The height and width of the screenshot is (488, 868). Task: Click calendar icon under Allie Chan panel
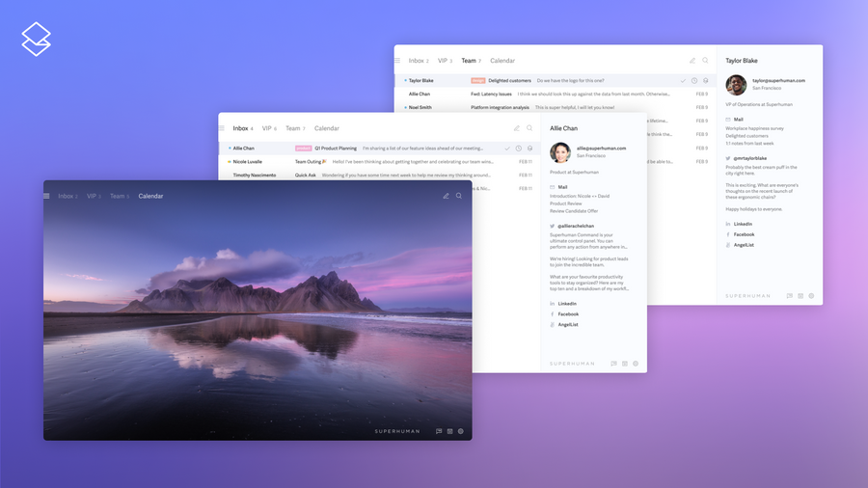[x=625, y=364]
